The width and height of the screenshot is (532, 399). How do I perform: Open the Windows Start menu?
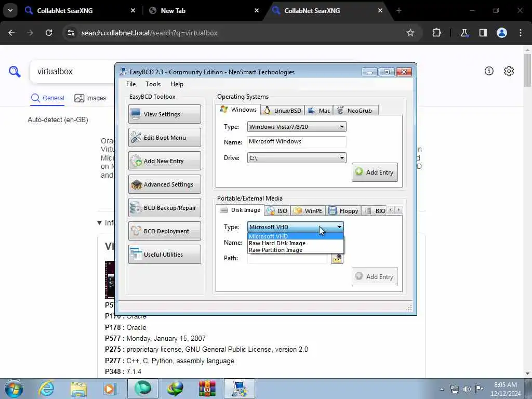coord(14,389)
